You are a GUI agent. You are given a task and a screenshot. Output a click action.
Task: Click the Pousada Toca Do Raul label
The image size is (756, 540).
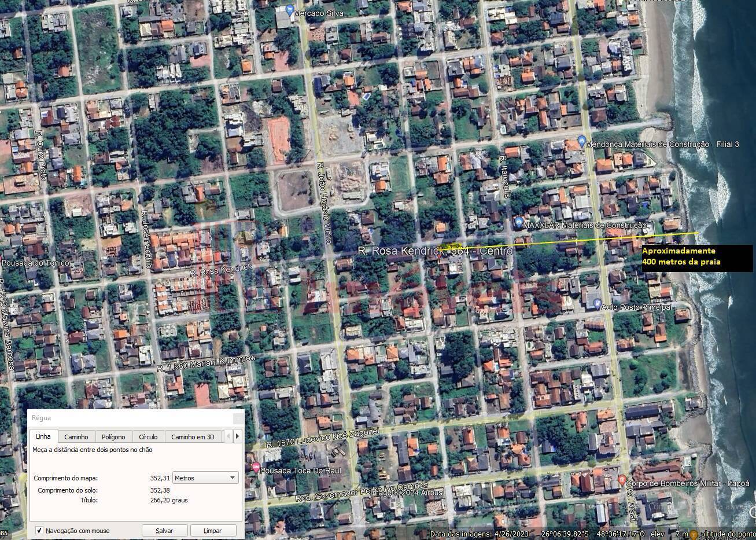(x=301, y=470)
